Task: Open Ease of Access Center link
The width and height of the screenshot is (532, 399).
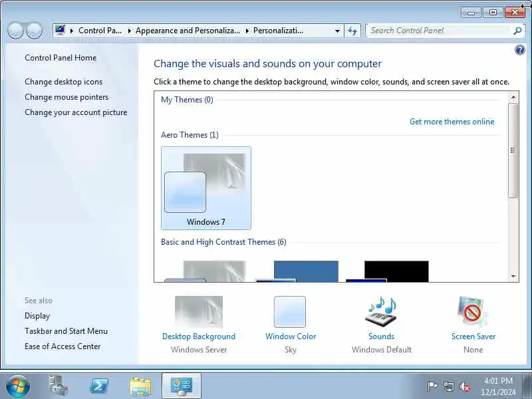Action: tap(63, 346)
